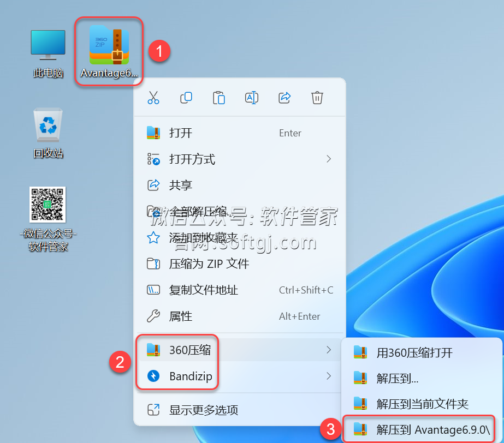Click the Ctrl+Shift+C shortcut text
The width and height of the screenshot is (504, 443).
click(306, 290)
